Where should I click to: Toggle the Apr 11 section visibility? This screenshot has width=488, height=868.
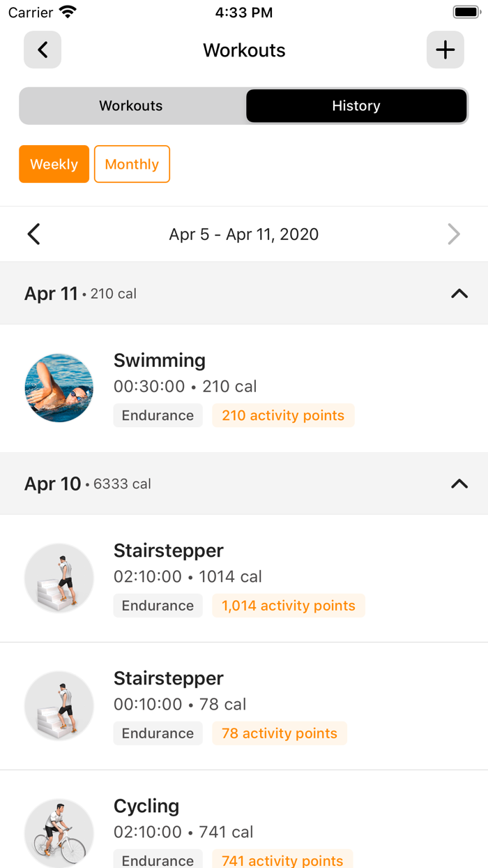click(459, 294)
